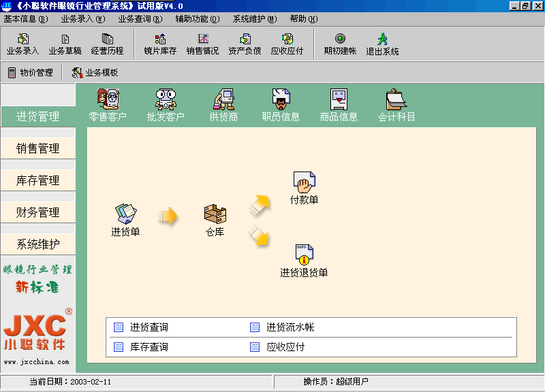The width and height of the screenshot is (545, 392).
Task: Click the 应收应付 link in bottom panel
Action: pyautogui.click(x=285, y=347)
